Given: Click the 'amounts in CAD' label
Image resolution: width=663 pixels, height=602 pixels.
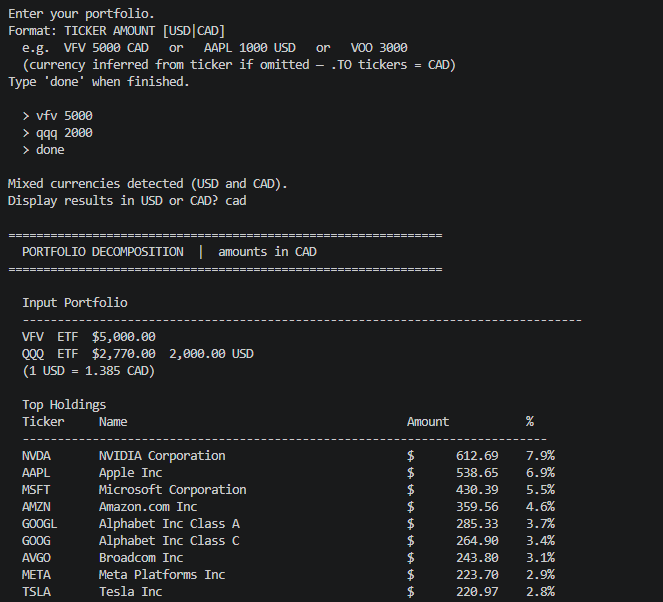Looking at the screenshot, I should 267,252.
